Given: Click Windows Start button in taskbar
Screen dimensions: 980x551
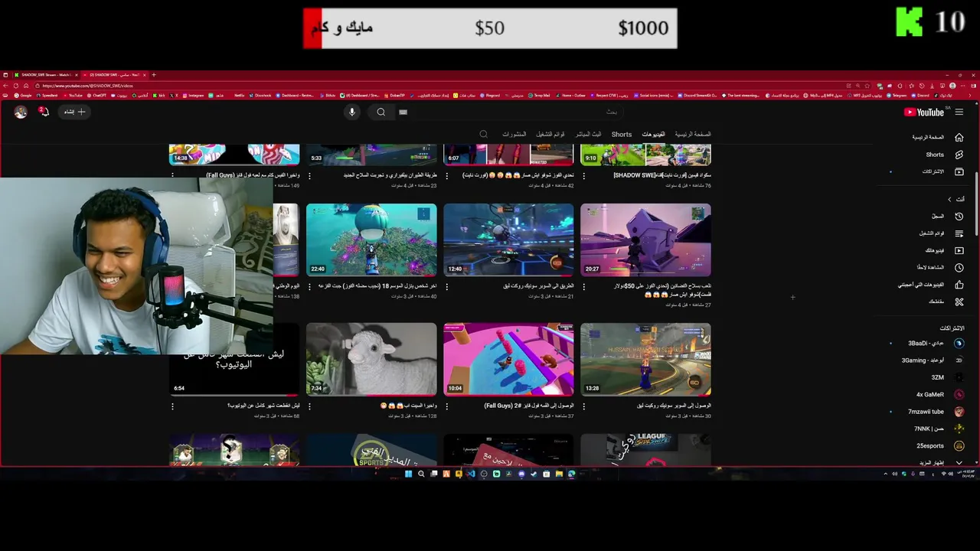Looking at the screenshot, I should pyautogui.click(x=408, y=474).
